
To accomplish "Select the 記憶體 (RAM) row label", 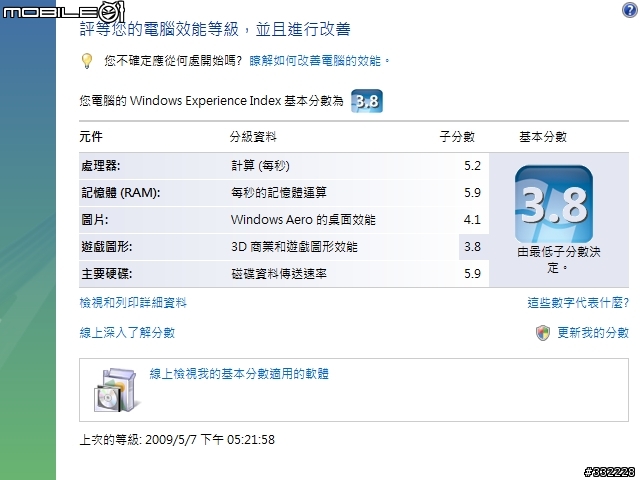I will coord(121,193).
